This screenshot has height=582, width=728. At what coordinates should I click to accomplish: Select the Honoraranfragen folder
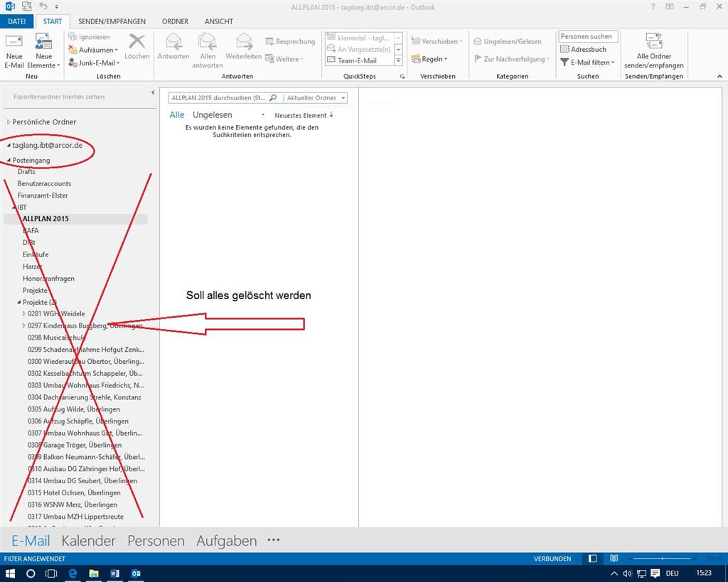(x=48, y=279)
